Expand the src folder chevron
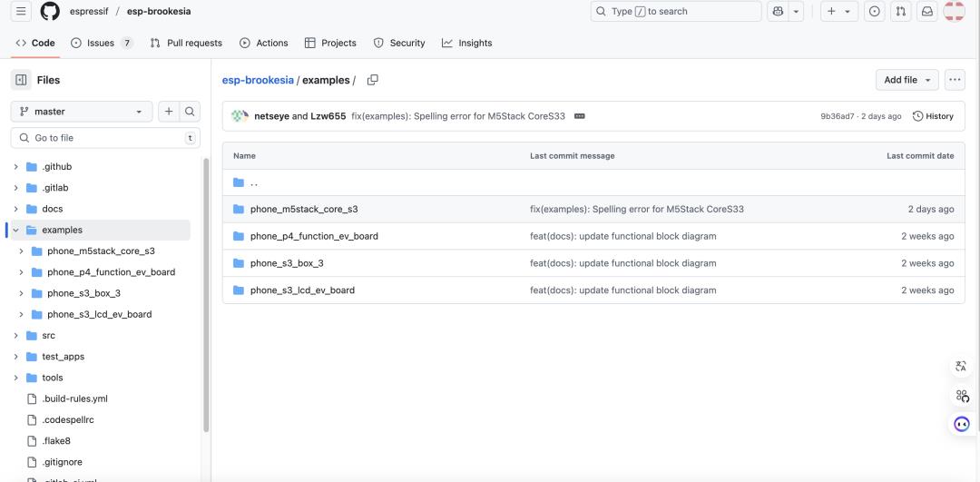The width and height of the screenshot is (980, 482). [x=15, y=336]
